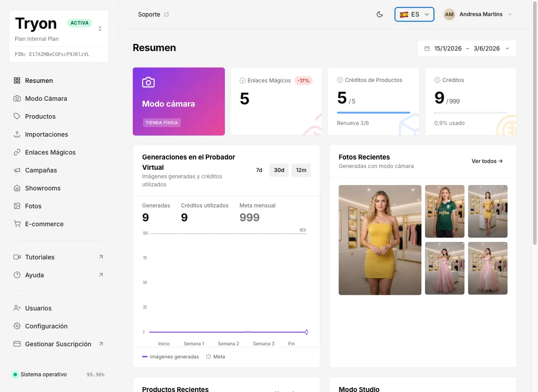Viewport: 538px width, 392px height.
Task: Open Productos in the sidebar
Action: (x=59, y=116)
